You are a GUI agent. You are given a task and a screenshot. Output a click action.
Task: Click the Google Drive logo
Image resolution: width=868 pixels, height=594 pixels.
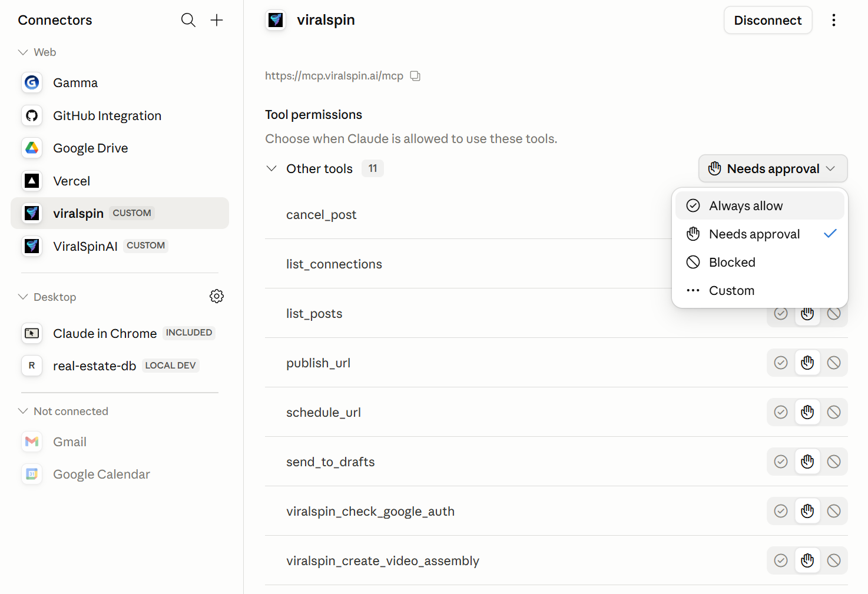32,148
